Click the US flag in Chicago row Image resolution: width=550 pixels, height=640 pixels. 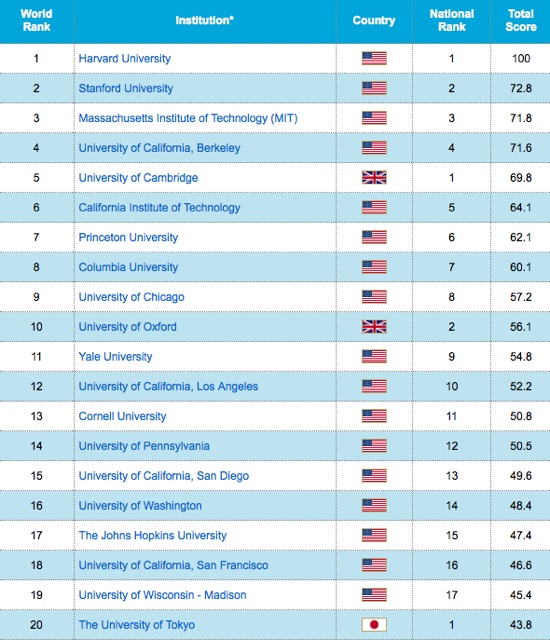374,297
